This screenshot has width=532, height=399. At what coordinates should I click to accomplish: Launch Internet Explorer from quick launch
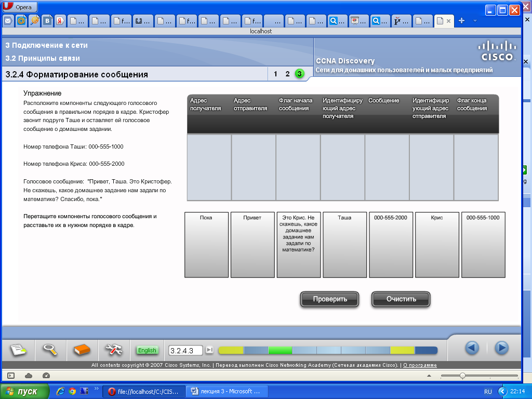point(60,391)
